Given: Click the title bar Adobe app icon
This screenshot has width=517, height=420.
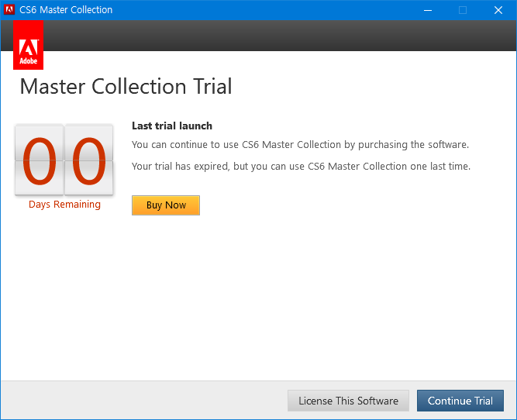Looking at the screenshot, I should point(9,9).
